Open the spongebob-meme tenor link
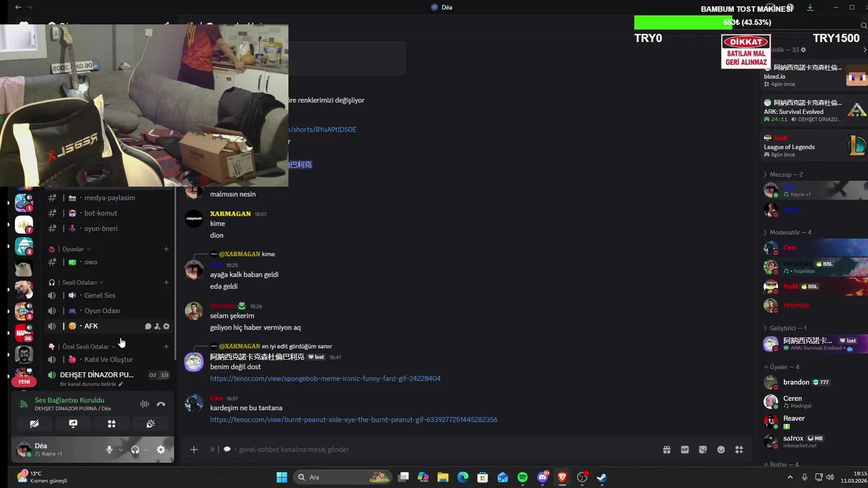 pos(325,379)
